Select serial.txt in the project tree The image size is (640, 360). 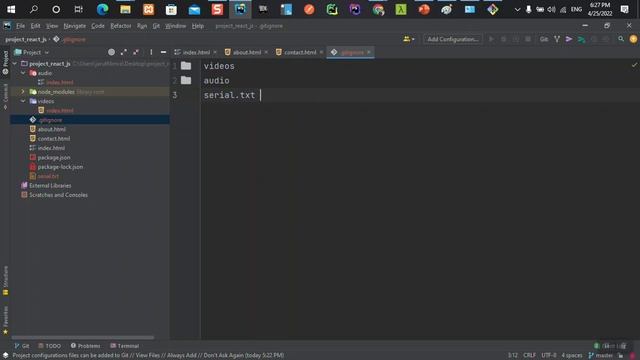[x=48, y=176]
